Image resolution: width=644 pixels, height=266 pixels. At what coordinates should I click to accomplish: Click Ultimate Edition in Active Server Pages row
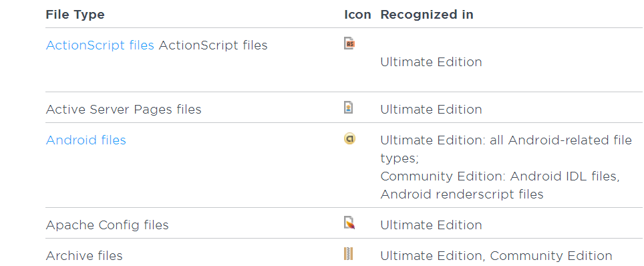coord(431,110)
